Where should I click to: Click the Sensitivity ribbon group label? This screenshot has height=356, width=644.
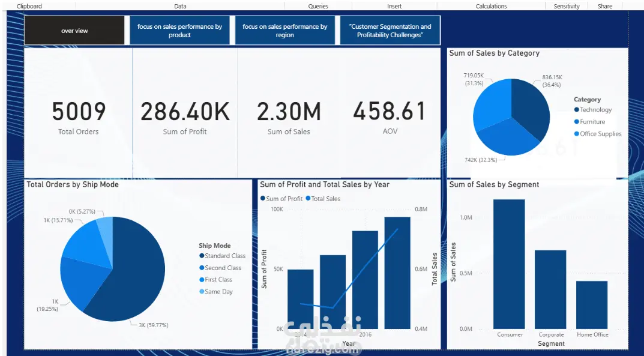point(567,6)
